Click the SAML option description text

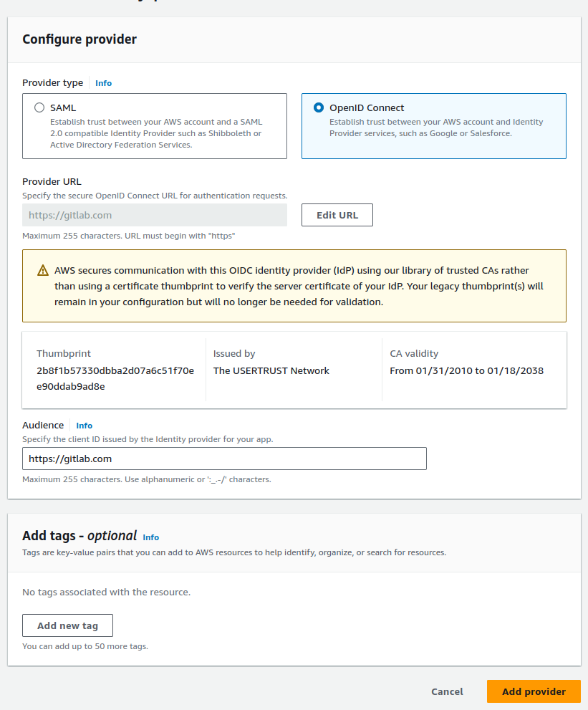click(155, 133)
